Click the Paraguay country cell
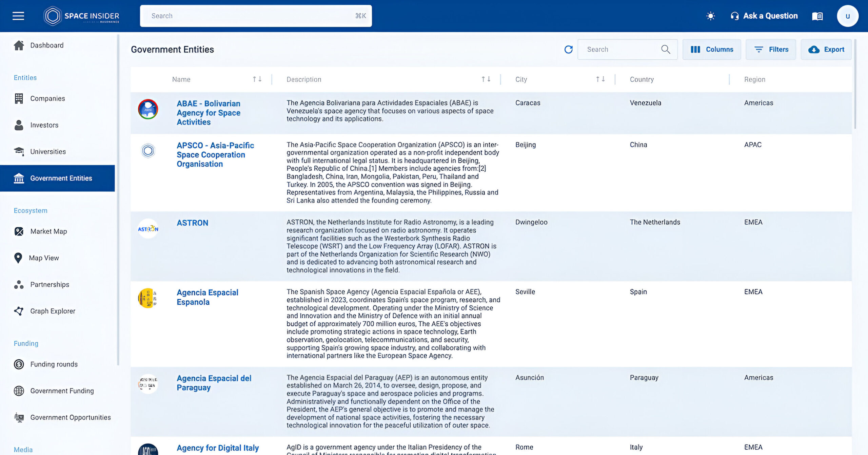 [x=644, y=378]
